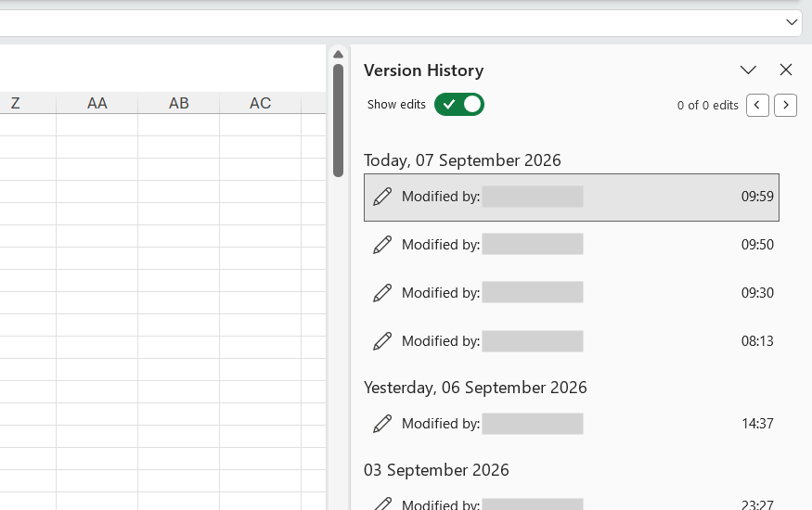
Task: Open the version modified at 09:50 today
Action: (572, 245)
